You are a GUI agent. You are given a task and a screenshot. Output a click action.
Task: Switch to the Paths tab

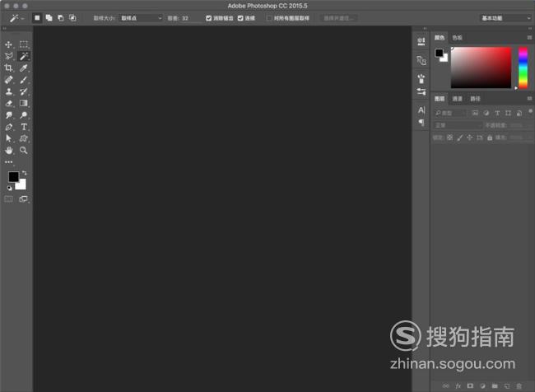click(475, 99)
